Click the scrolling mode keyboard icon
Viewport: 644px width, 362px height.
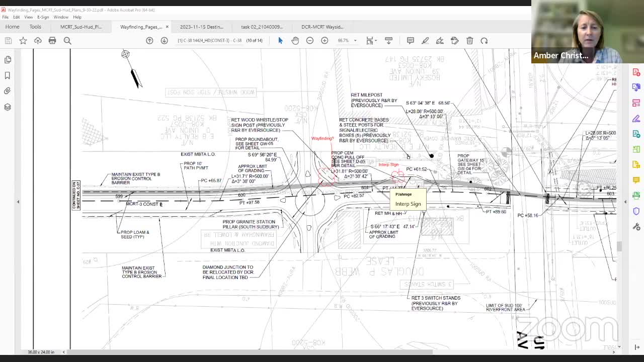coord(388,41)
